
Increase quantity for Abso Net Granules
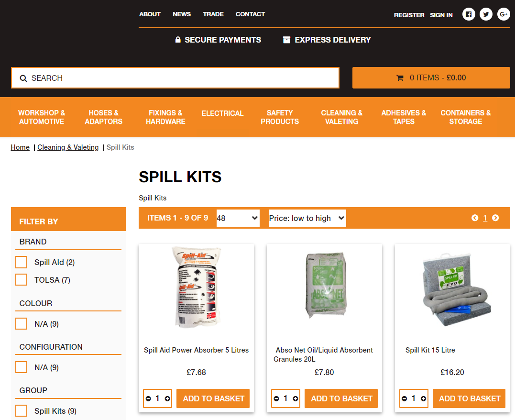click(x=296, y=398)
